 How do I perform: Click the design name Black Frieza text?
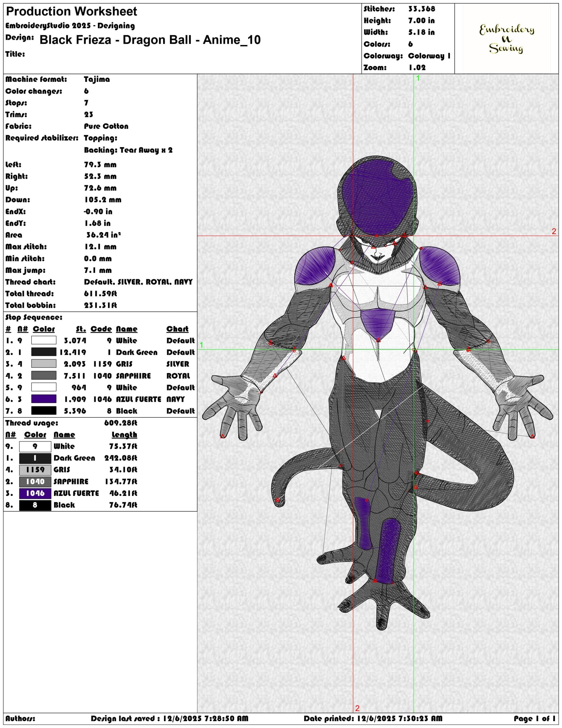click(150, 40)
